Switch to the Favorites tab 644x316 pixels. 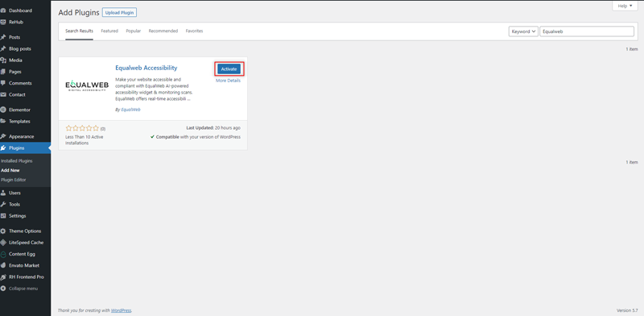click(194, 31)
